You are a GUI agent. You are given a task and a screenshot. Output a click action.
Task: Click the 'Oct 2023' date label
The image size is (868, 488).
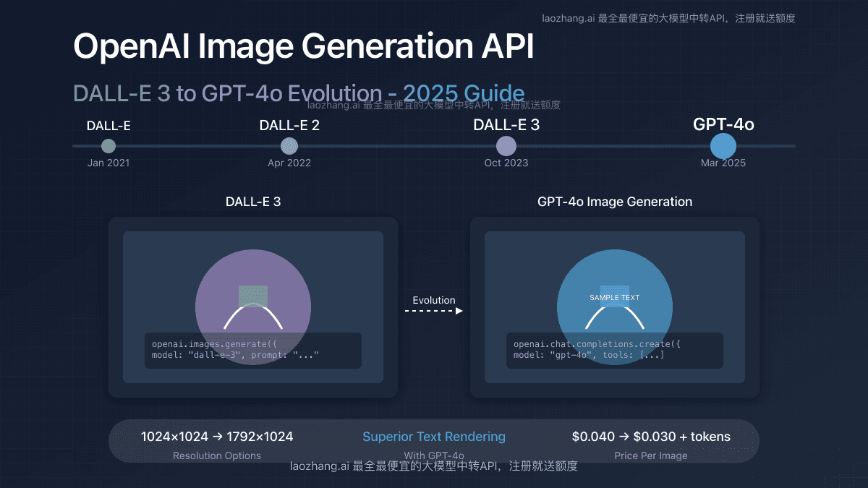point(506,163)
